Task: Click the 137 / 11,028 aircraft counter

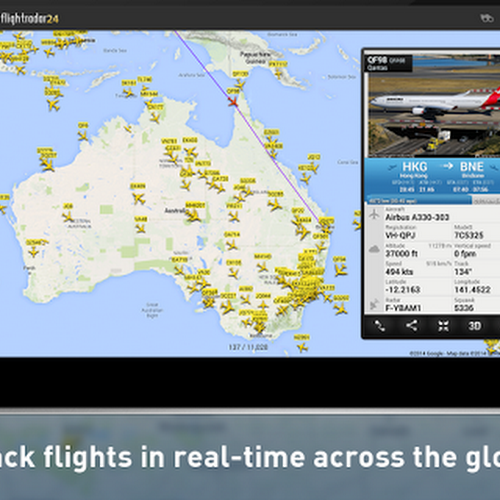Action: [x=248, y=347]
